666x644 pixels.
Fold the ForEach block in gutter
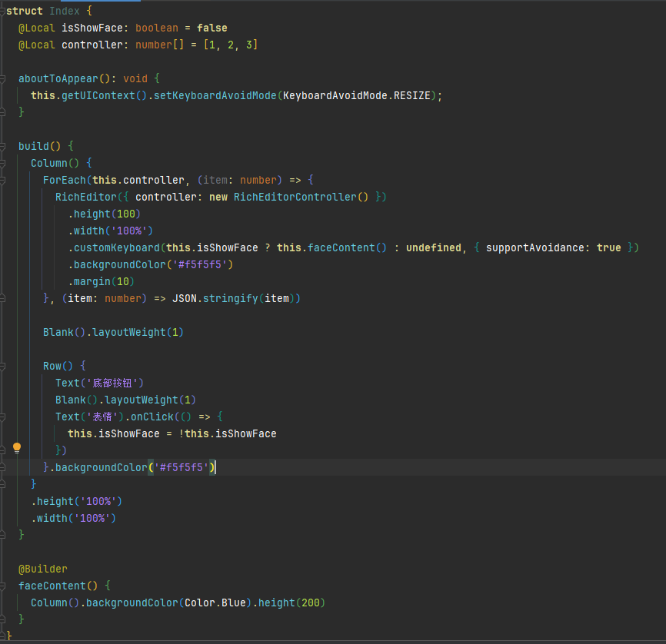3,180
